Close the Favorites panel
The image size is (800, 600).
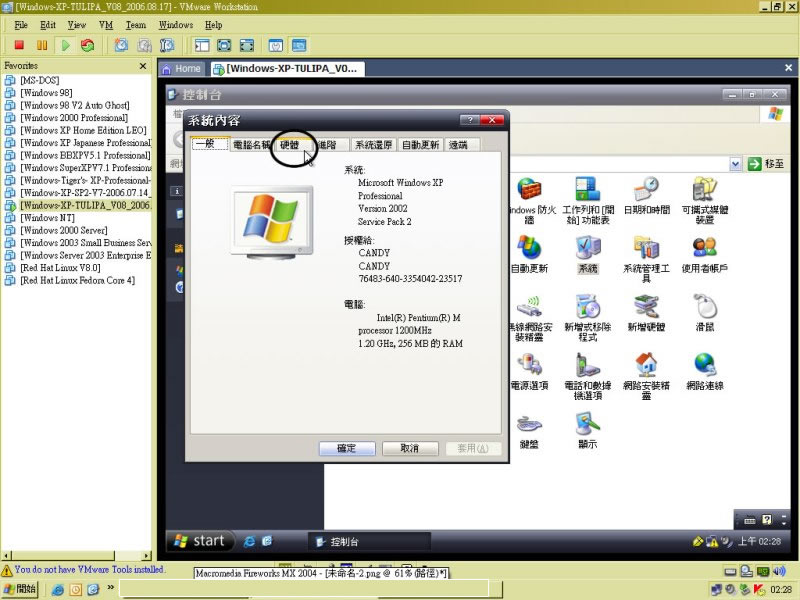(x=143, y=66)
